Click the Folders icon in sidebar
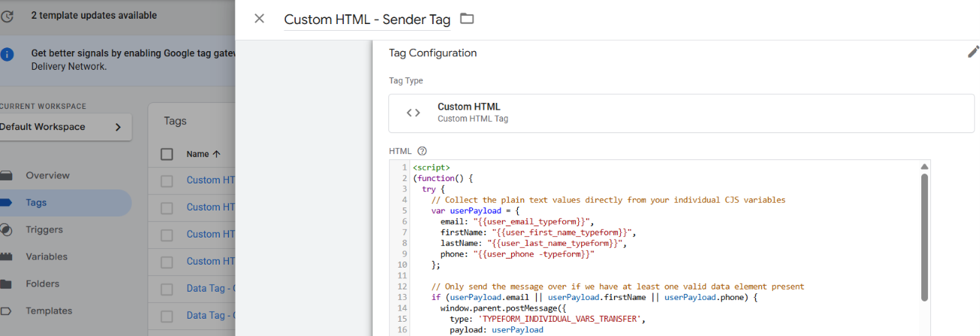 (x=6, y=283)
